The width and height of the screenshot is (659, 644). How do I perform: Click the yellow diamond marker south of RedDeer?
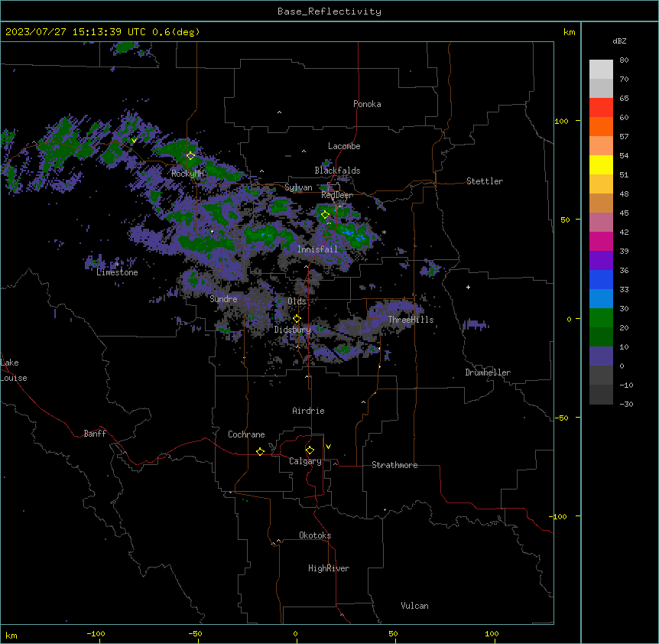coord(325,215)
